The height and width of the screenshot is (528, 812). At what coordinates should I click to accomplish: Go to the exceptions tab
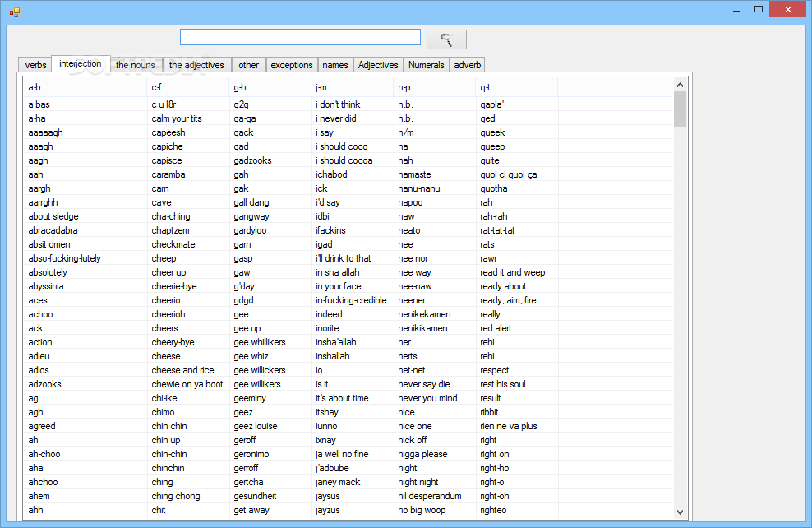click(x=292, y=65)
